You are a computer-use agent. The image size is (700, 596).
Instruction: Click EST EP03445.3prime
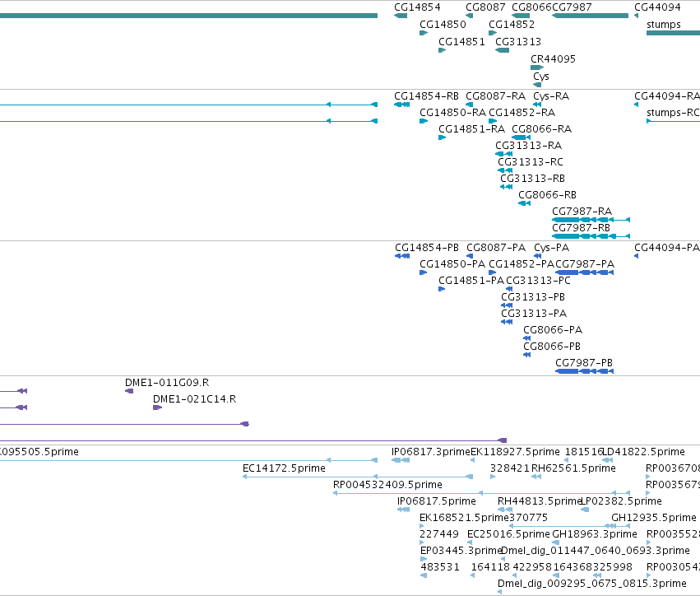(424, 559)
